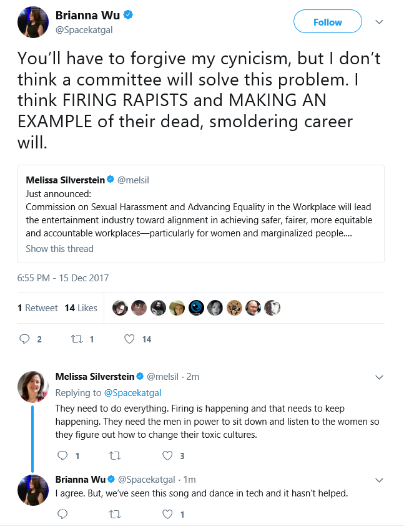Follow Brianna Wu
Viewport: 404px width, 532px height.
click(328, 21)
